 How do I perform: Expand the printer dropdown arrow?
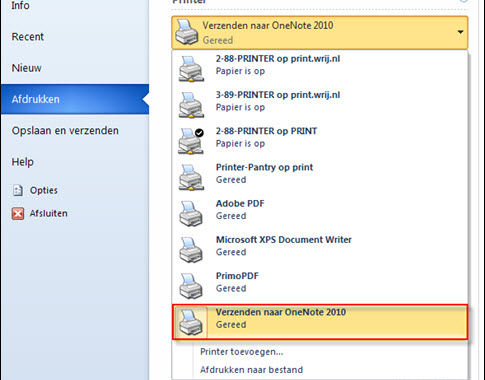pyautogui.click(x=460, y=32)
